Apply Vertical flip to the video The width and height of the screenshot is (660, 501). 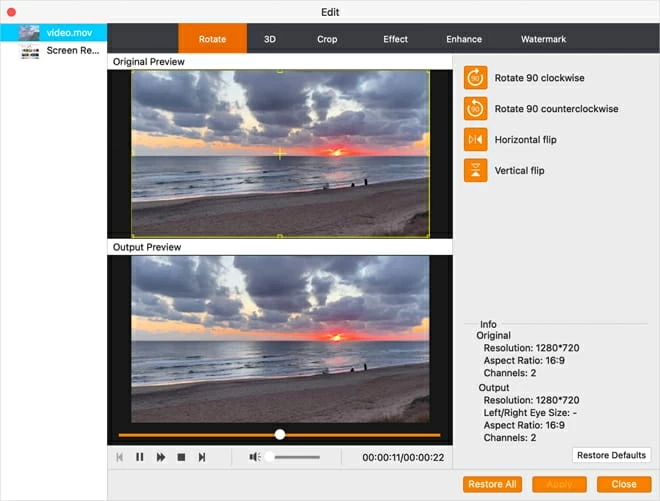point(476,171)
